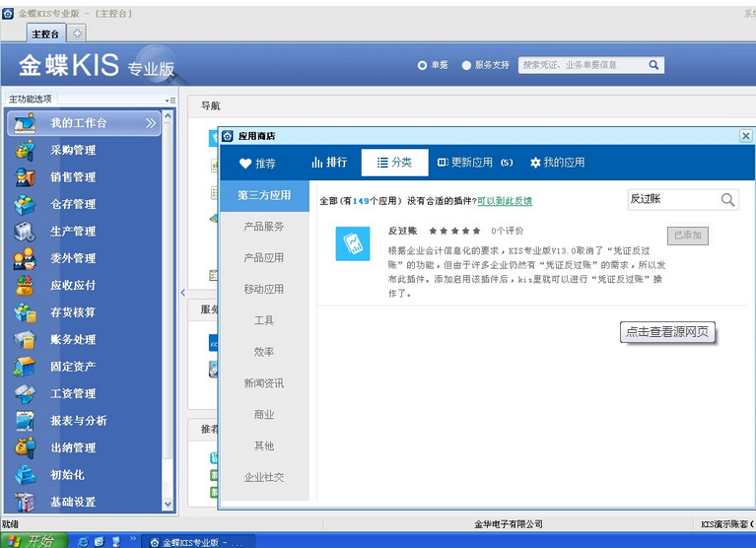Click Windows 开始 start button
The height and width of the screenshot is (548, 756).
click(x=34, y=541)
